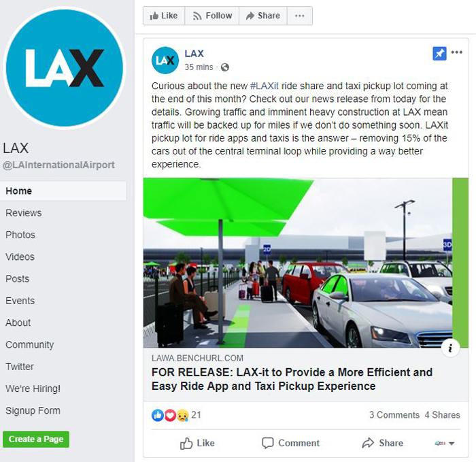
Task: Click the green Create a Page button
Action: click(36, 440)
